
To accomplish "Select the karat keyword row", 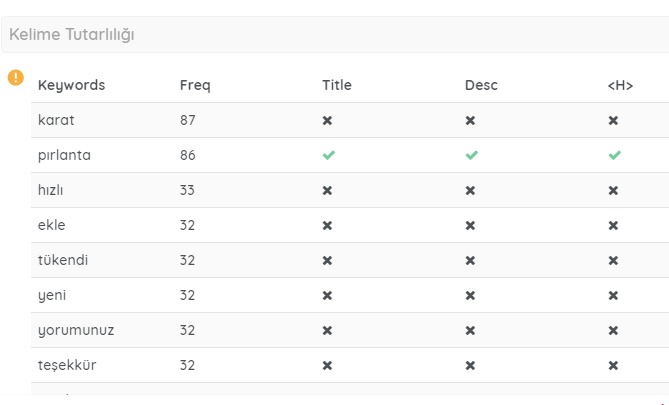I will point(350,120).
